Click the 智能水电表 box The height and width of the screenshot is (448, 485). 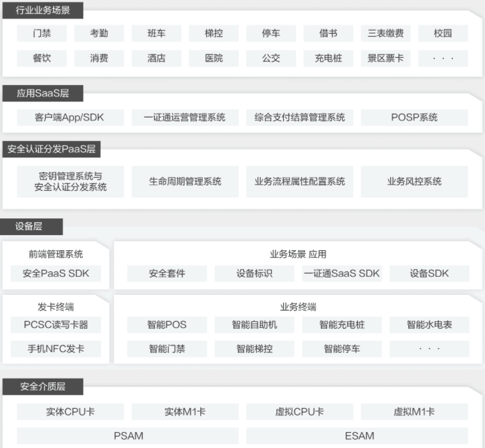430,324
